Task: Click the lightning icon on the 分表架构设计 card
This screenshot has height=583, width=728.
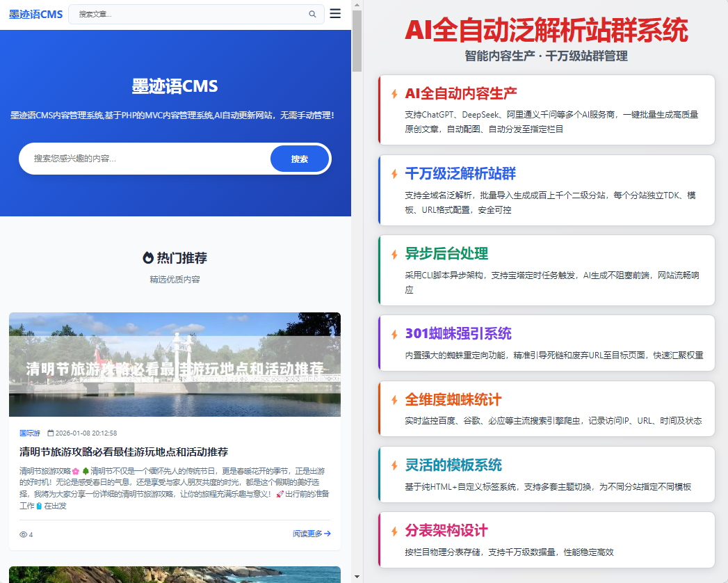Action: point(394,529)
